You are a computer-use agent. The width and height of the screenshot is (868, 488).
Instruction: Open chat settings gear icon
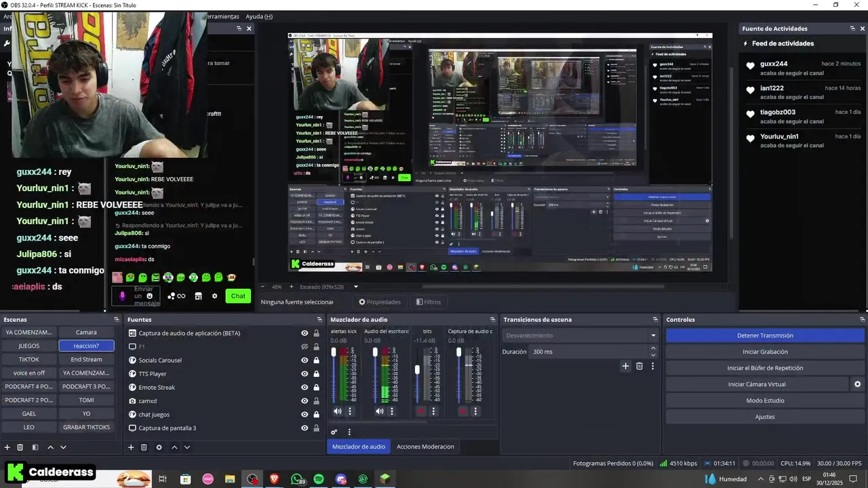pyautogui.click(x=215, y=296)
